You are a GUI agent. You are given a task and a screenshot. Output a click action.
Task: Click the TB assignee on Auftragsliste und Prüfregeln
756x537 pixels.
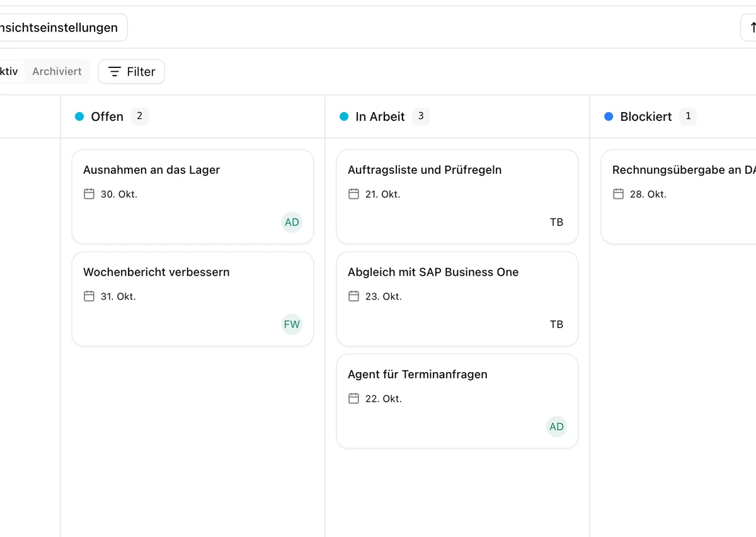tap(556, 222)
